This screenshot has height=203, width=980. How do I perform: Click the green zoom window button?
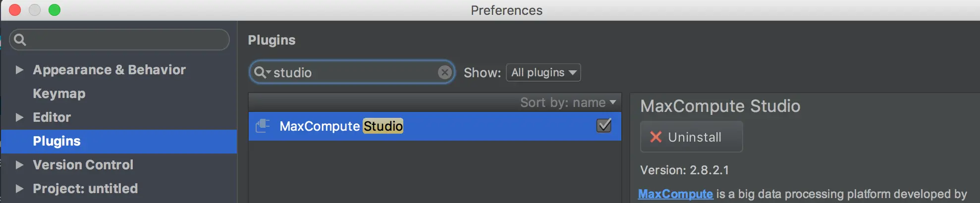click(54, 10)
